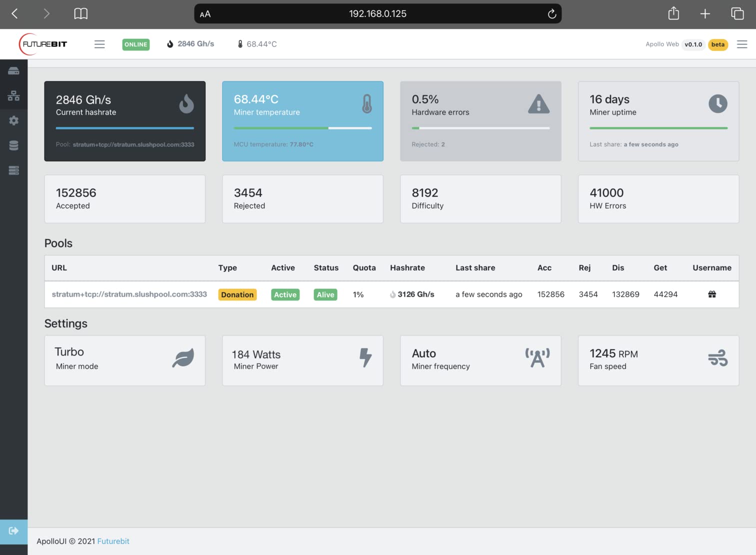
Task: Open a new Safari tab
Action: click(704, 14)
